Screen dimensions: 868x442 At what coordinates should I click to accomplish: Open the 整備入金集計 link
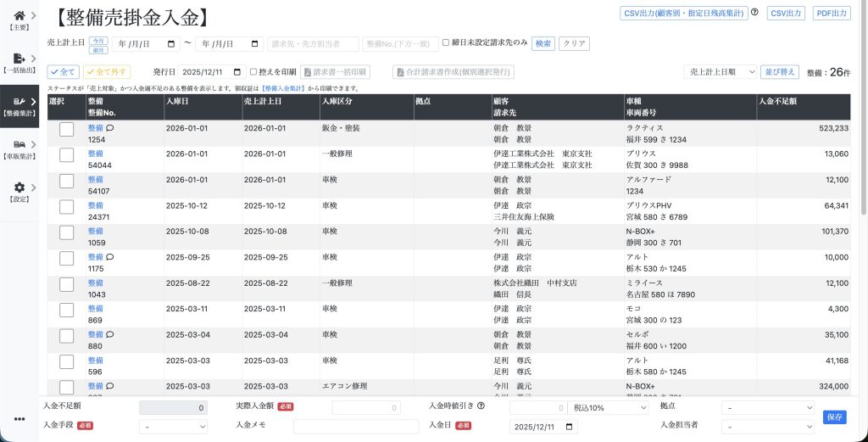(x=283, y=88)
